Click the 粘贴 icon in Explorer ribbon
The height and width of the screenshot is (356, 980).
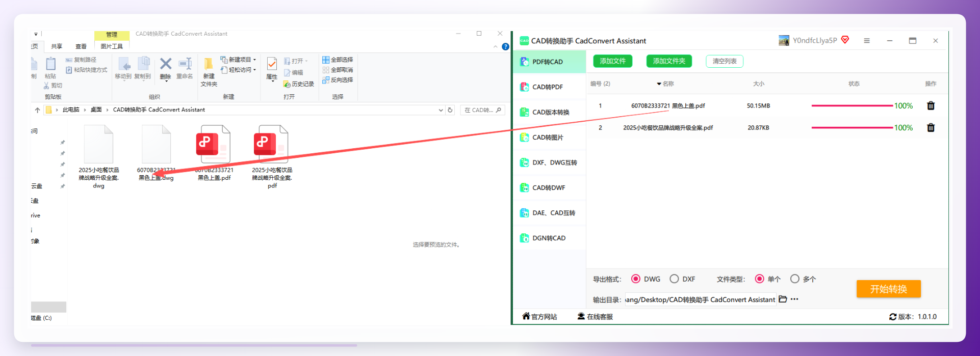50,63
